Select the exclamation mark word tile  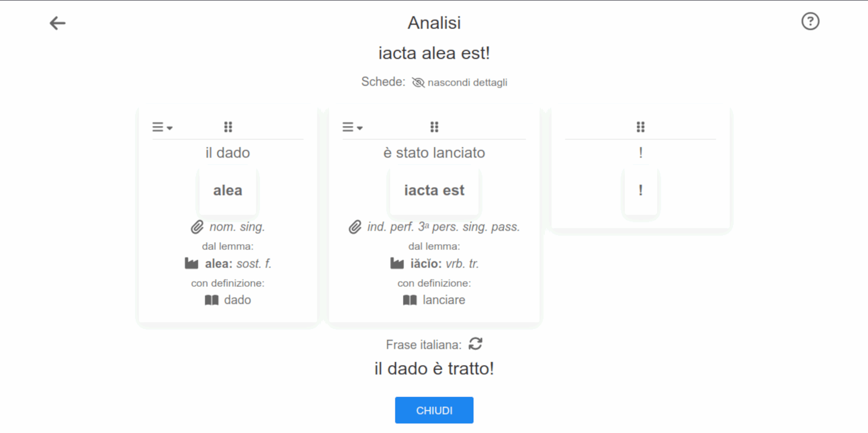[640, 190]
